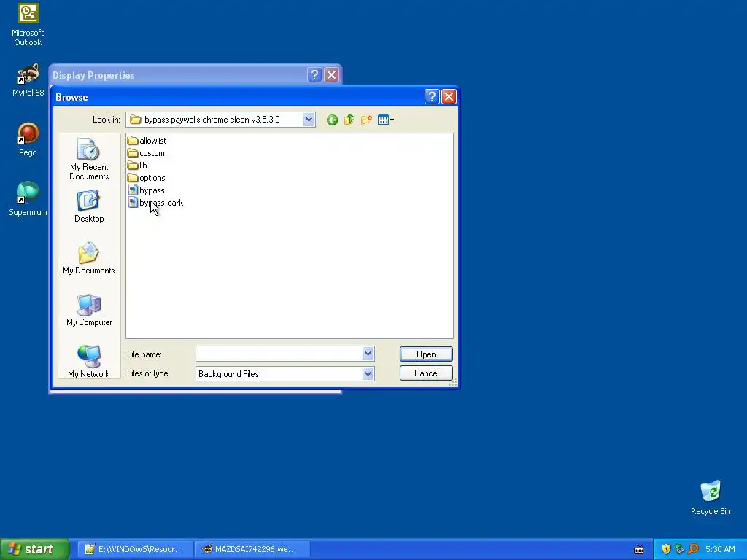This screenshot has height=560, width=747.
Task: Switch to E:\WINDOWS\Resour... taskbar item
Action: coord(136,549)
